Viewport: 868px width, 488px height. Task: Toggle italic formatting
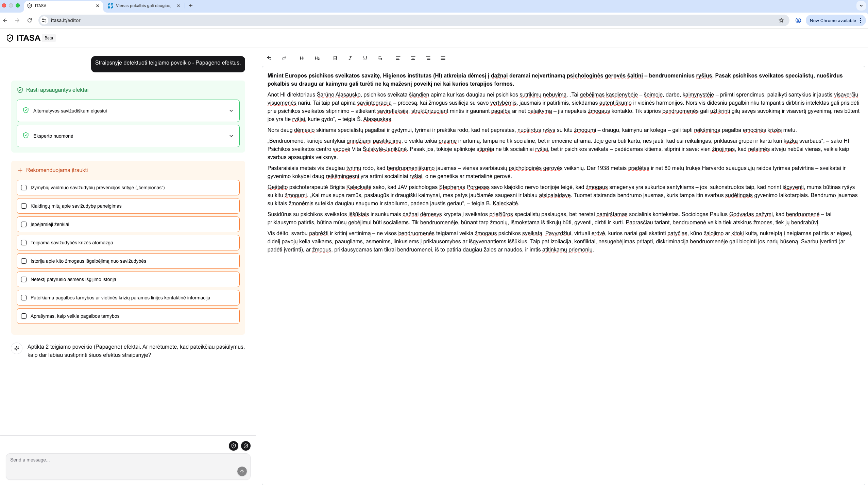[x=350, y=58]
